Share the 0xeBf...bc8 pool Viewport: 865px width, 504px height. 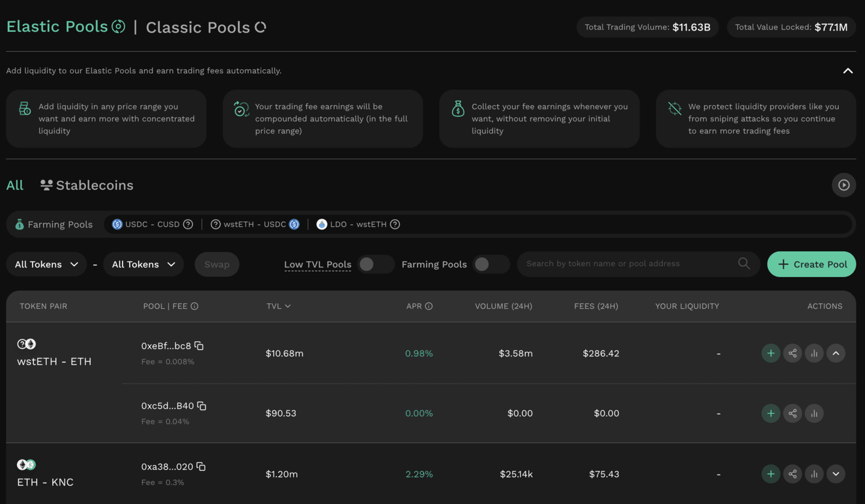click(x=792, y=353)
